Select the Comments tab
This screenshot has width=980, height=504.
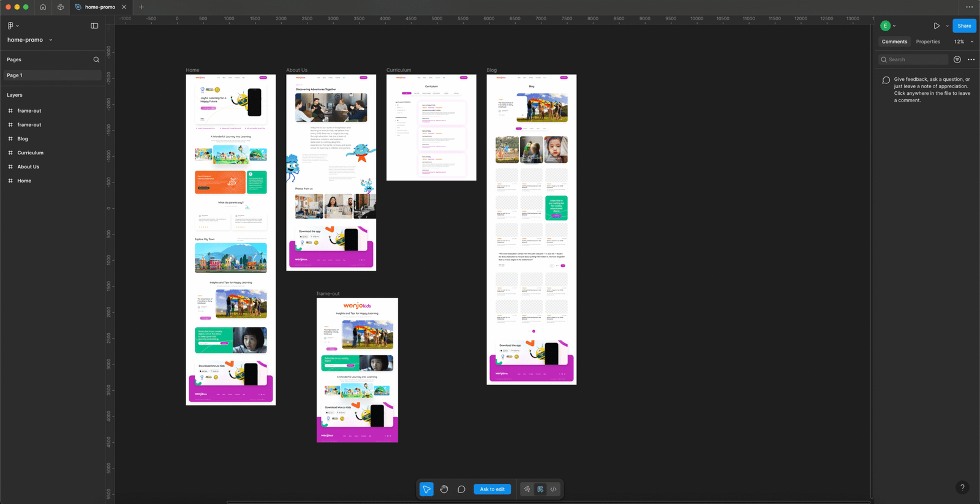pos(894,42)
